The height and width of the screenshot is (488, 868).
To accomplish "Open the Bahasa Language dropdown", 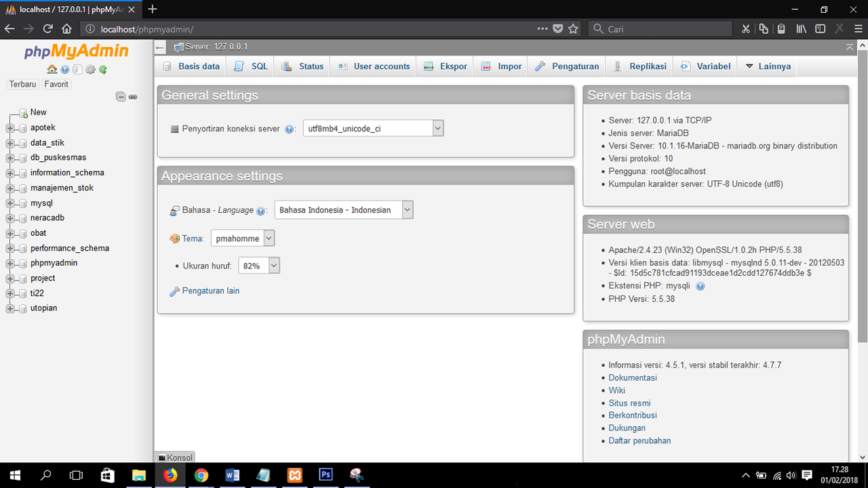I will click(x=344, y=210).
